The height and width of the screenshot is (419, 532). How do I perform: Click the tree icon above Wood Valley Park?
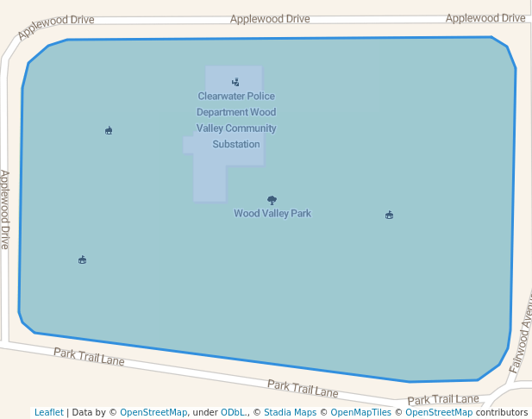[x=272, y=199]
